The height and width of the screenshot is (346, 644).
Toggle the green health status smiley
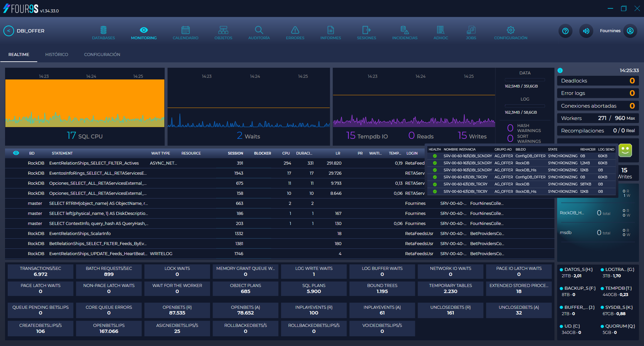click(x=625, y=151)
